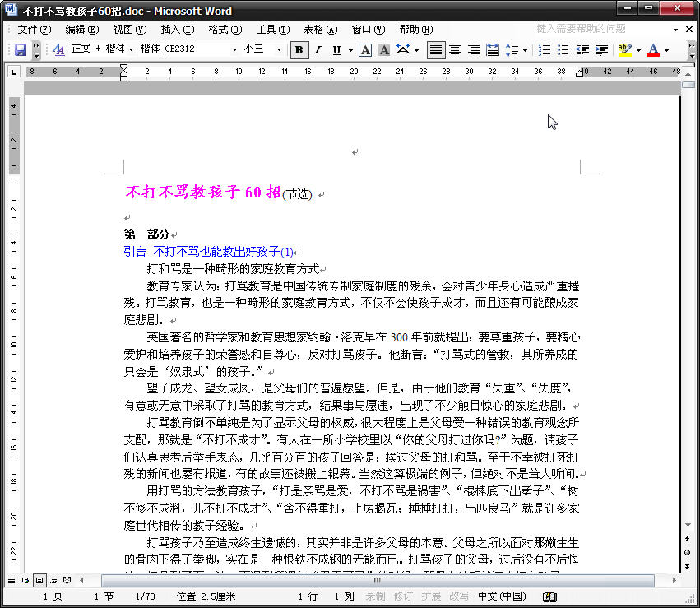The image size is (700, 608).
Task: Switch to Normal view icon
Action: [x=12, y=580]
